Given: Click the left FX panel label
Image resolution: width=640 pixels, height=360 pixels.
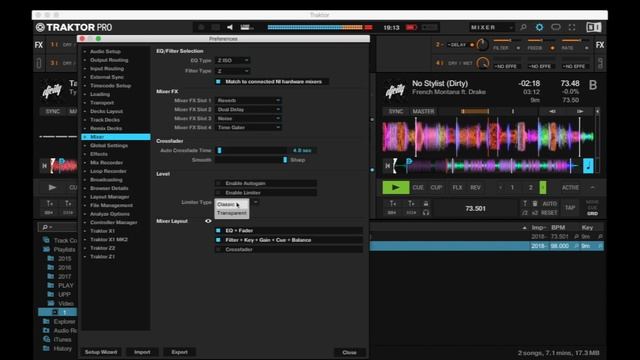Looking at the screenshot, I should [39, 45].
